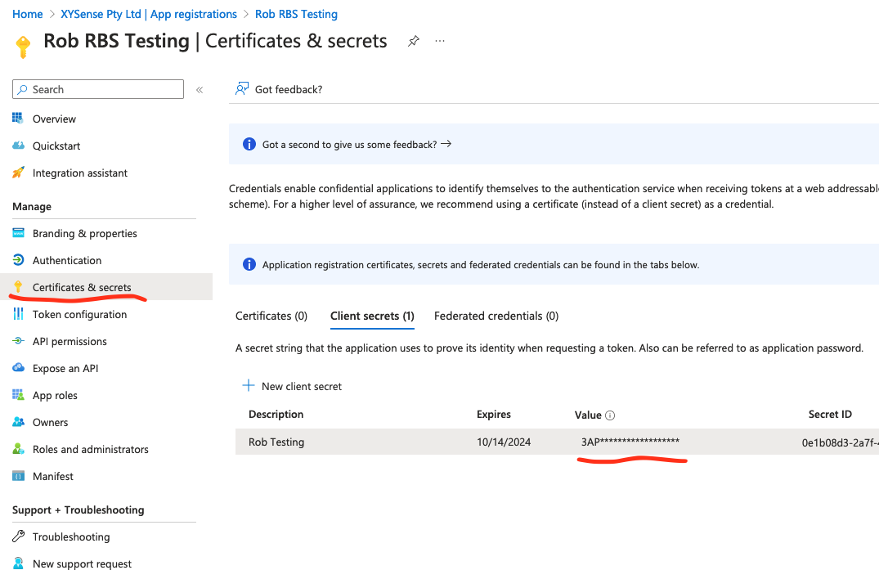Open Branding & properties menu item
Image resolution: width=879 pixels, height=588 pixels.
[x=85, y=233]
